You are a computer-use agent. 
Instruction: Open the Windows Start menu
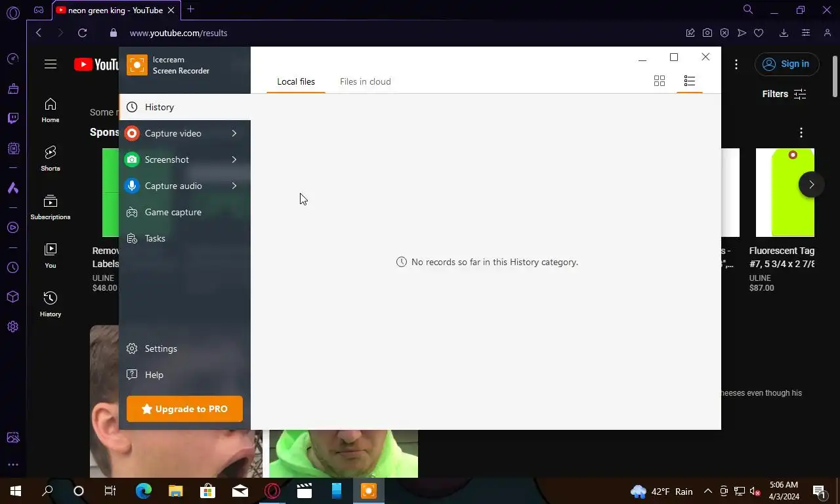pos(16,491)
